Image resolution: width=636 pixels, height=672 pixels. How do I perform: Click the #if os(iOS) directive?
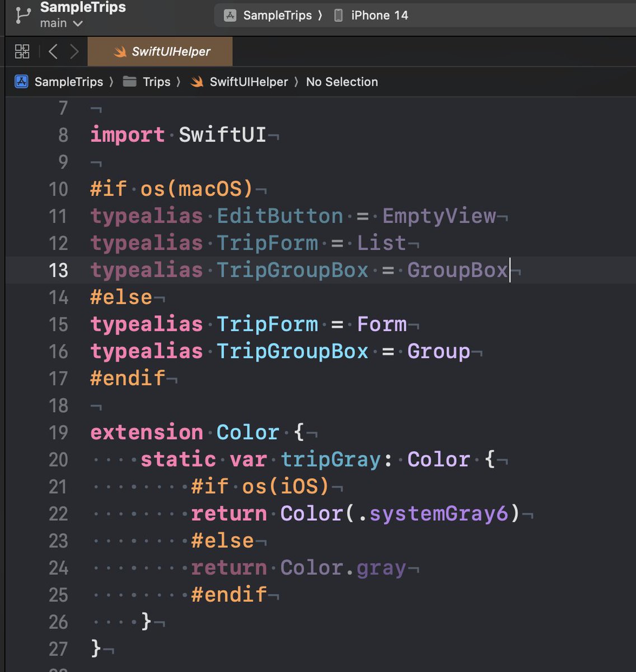point(260,486)
